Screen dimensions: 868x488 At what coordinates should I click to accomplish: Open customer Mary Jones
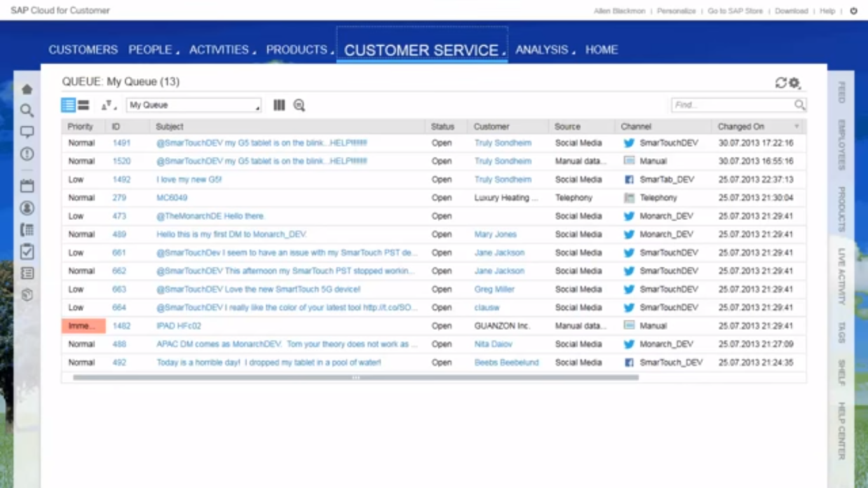496,234
